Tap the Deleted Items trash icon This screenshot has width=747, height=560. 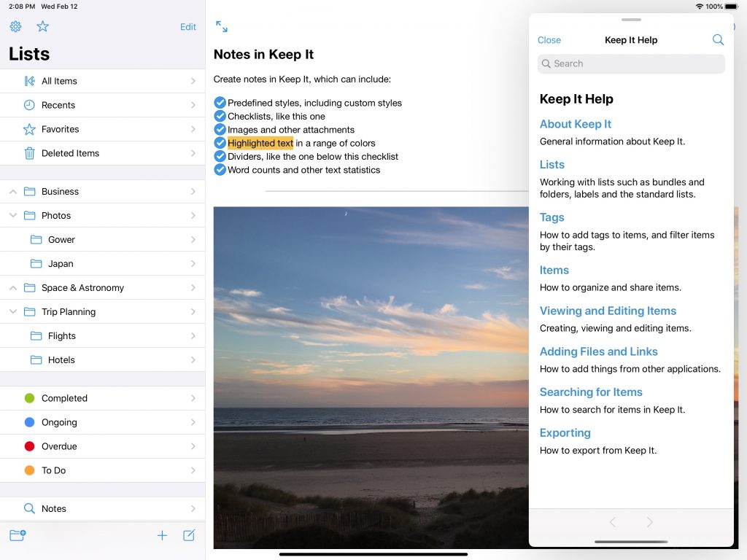pyautogui.click(x=29, y=153)
